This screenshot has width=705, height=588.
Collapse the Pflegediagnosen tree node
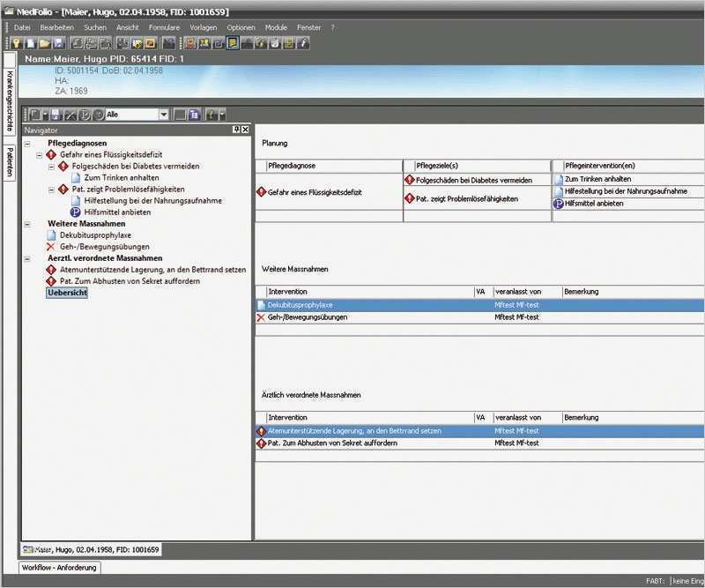(x=27, y=143)
